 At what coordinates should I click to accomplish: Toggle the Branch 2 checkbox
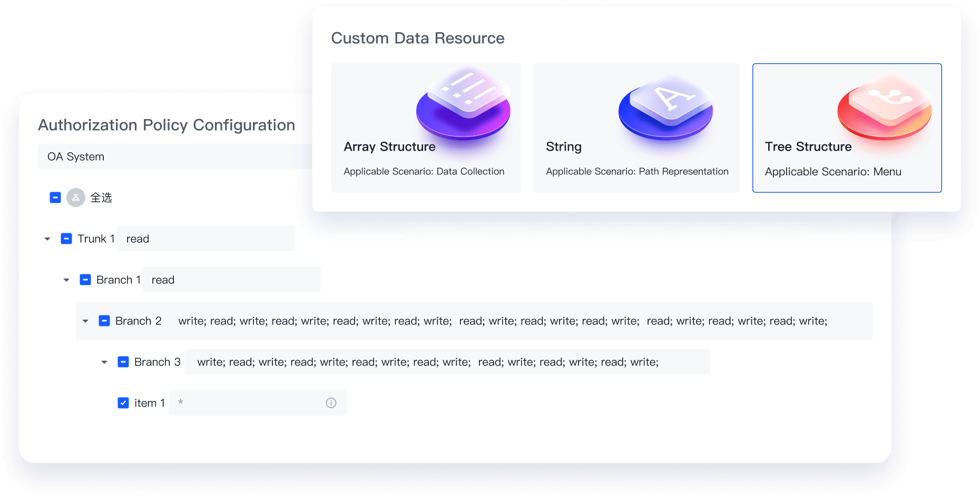[104, 321]
